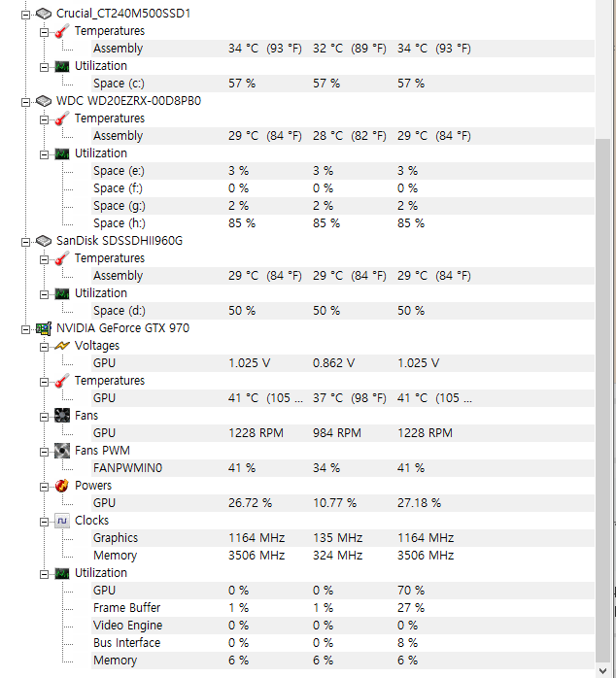
Task: Click the vertical scrollbar thumb
Action: (603, 389)
